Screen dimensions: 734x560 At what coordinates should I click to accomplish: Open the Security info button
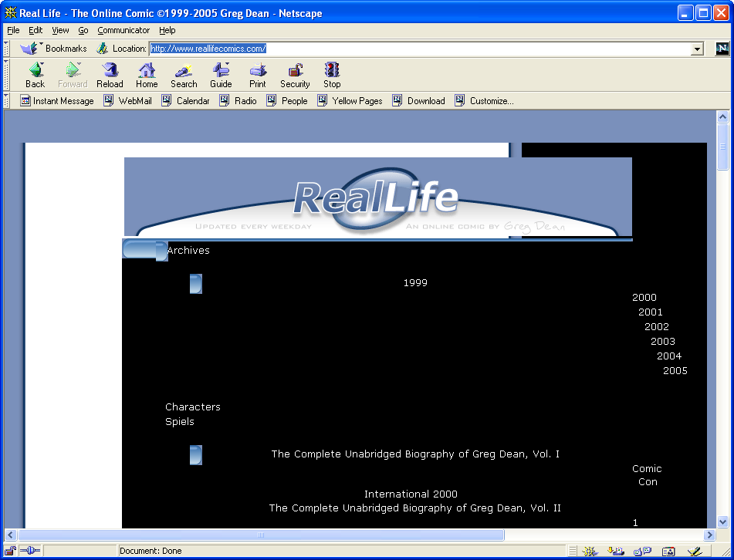coord(295,76)
